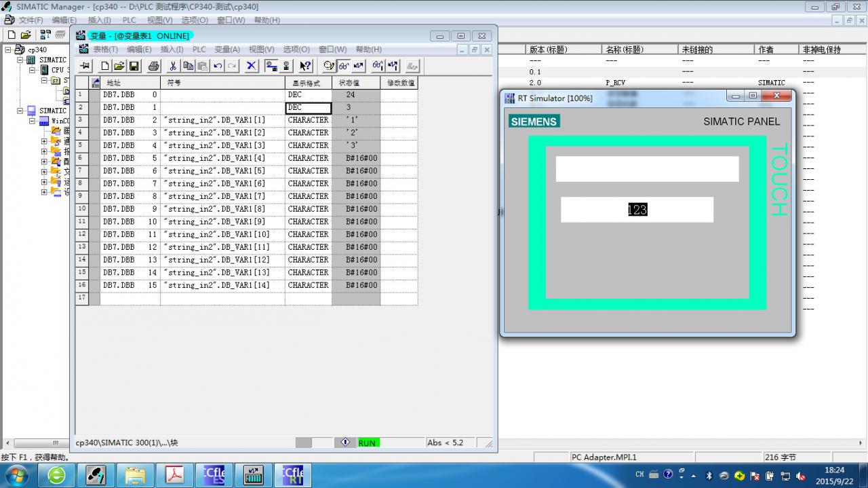Click P_RCV block name in SIMATIC Manager list

(x=616, y=83)
